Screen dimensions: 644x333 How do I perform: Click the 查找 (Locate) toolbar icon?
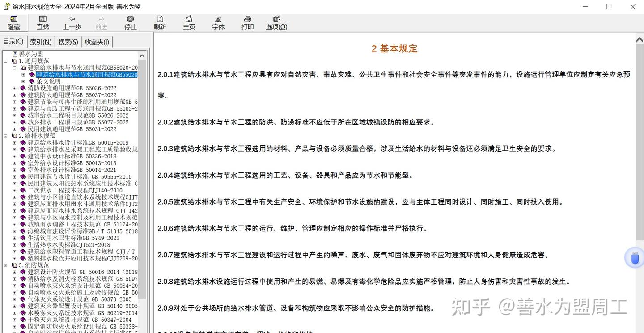42,22
